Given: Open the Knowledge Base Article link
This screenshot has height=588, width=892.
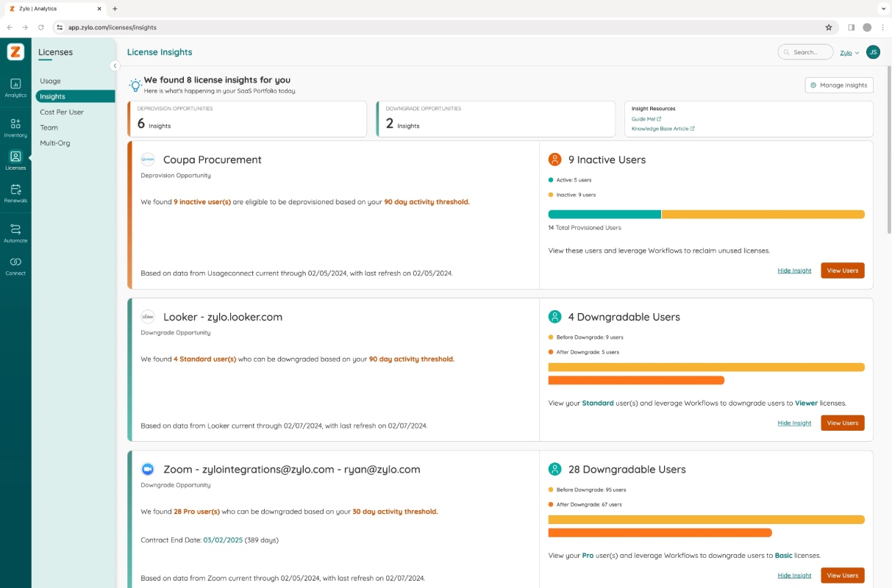Looking at the screenshot, I should coord(663,129).
